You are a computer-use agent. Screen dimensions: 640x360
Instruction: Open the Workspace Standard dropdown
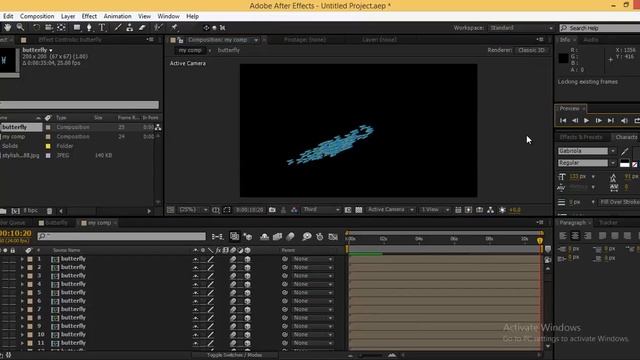pos(521,28)
